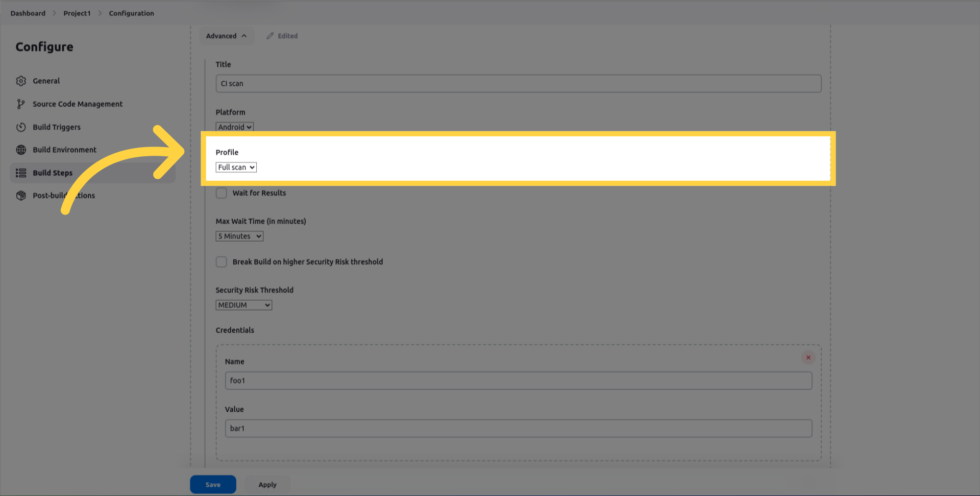Click the Source Code Management branch icon

21,104
